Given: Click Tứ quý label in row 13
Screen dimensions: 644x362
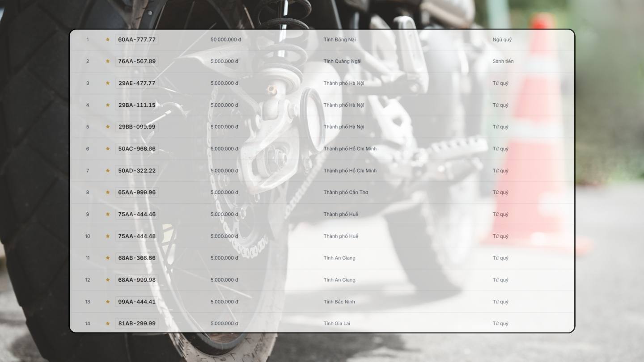Looking at the screenshot, I should pyautogui.click(x=501, y=302).
